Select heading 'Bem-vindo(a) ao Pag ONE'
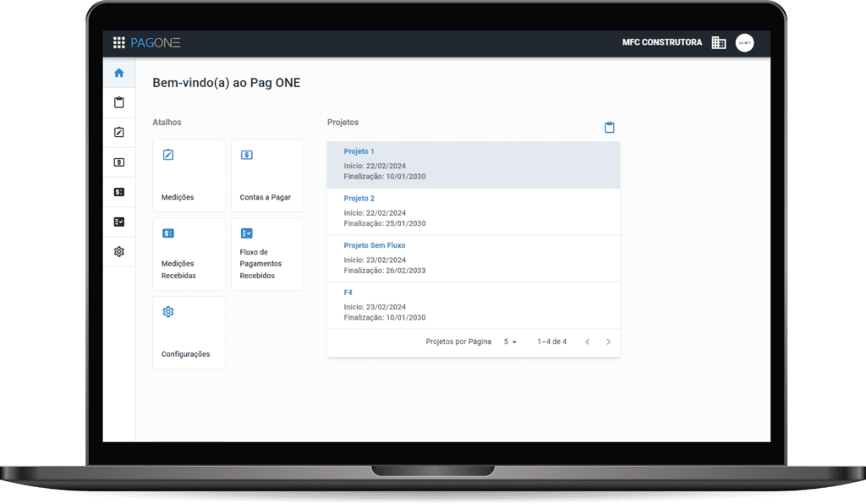Viewport: 866px width, 504px height. tap(227, 83)
